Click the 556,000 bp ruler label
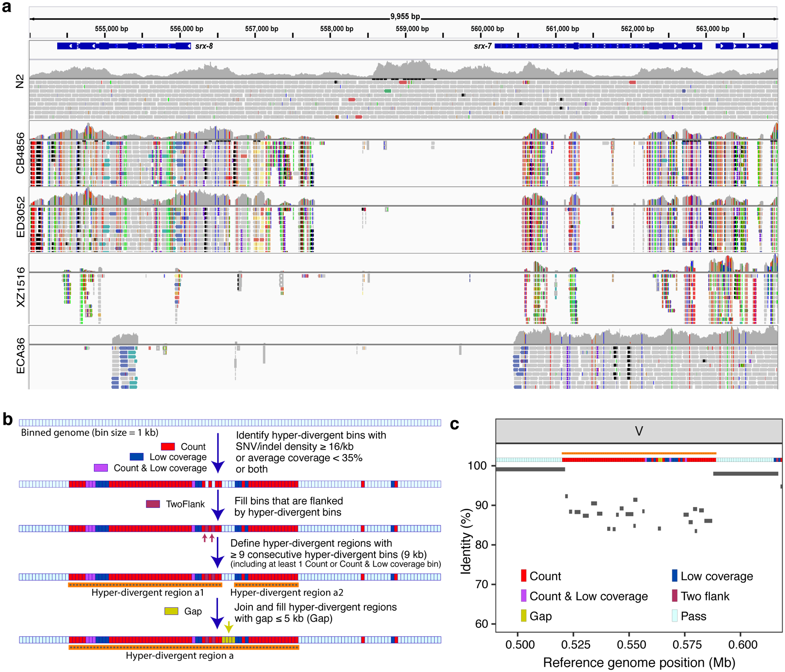Screen dimensions: 785x672 coord(186,29)
